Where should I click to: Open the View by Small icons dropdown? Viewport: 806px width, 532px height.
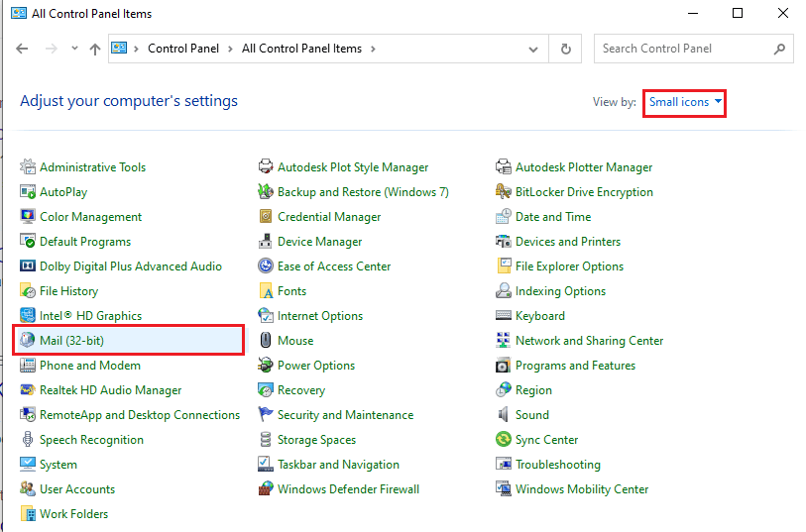click(x=685, y=102)
